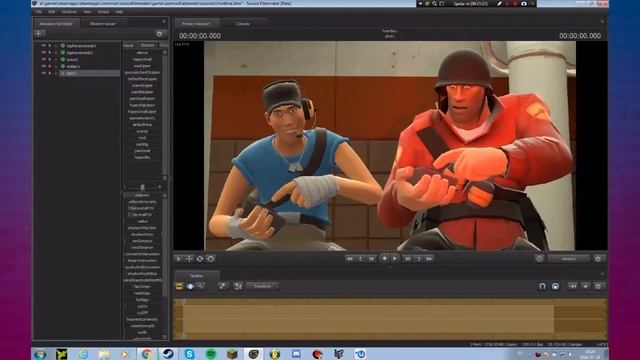Click the fourth viewport manipulator mode icon
The image size is (640, 360).
[x=211, y=259]
